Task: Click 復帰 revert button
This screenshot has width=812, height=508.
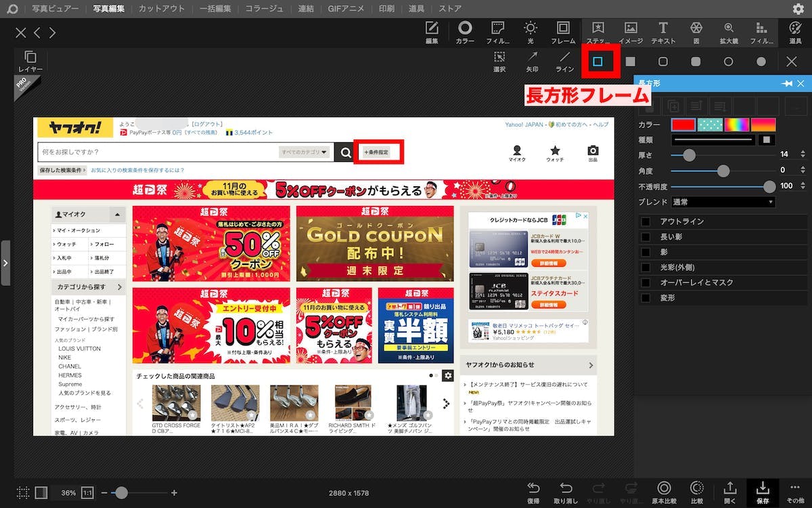Action: [x=533, y=492]
